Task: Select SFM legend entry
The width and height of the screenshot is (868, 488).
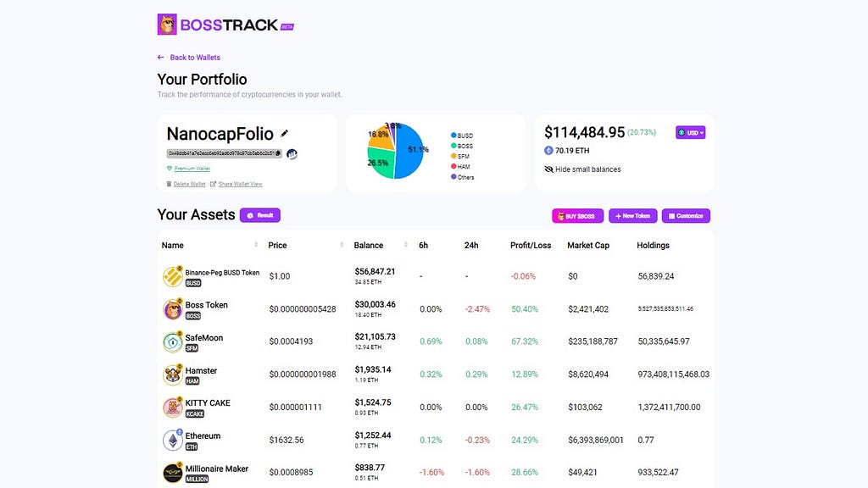Action: (460, 156)
